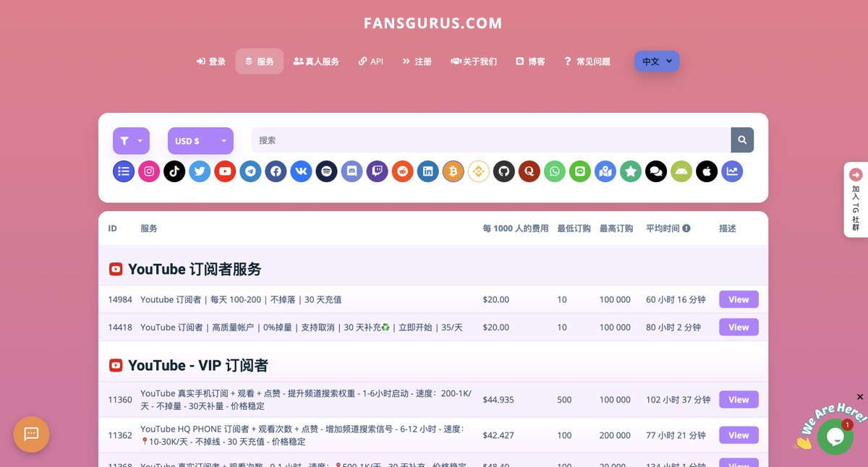Select the Facebook category icon
868x467 pixels.
[x=276, y=171]
